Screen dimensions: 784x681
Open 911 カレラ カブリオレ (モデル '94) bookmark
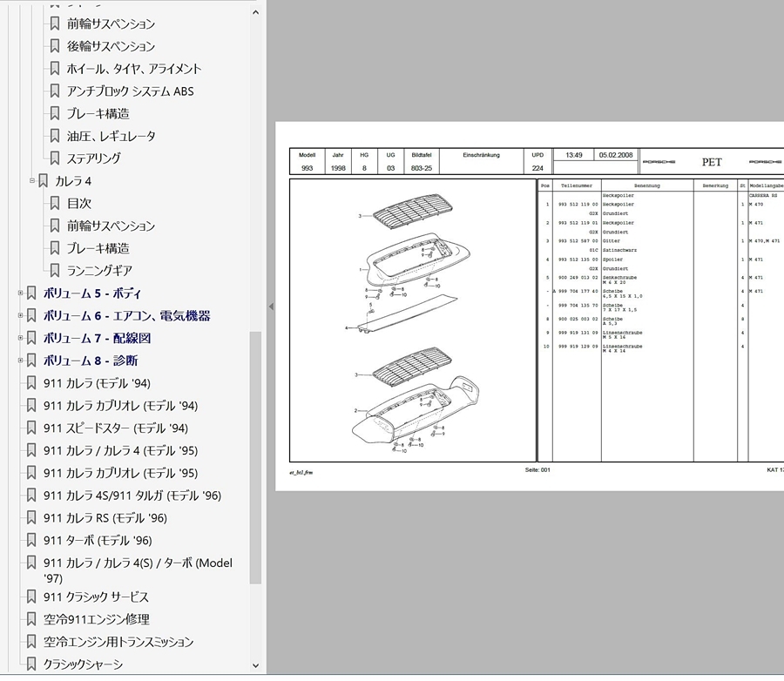(x=120, y=406)
